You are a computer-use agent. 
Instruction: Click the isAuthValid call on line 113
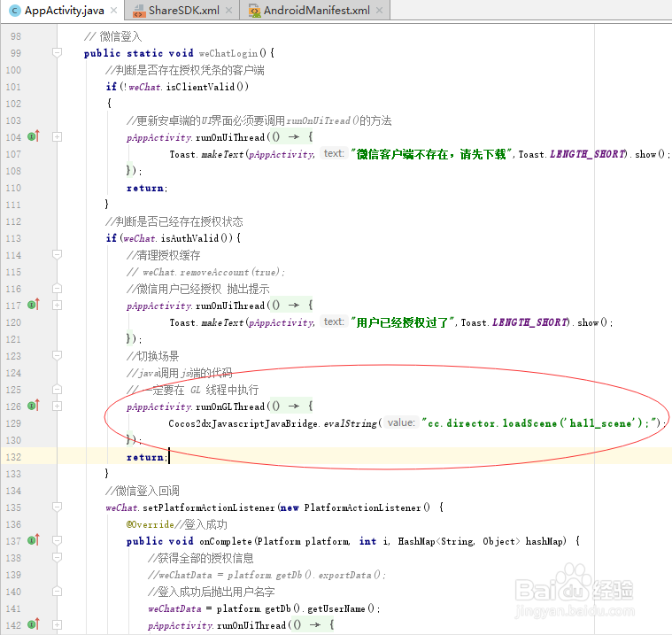(x=189, y=238)
